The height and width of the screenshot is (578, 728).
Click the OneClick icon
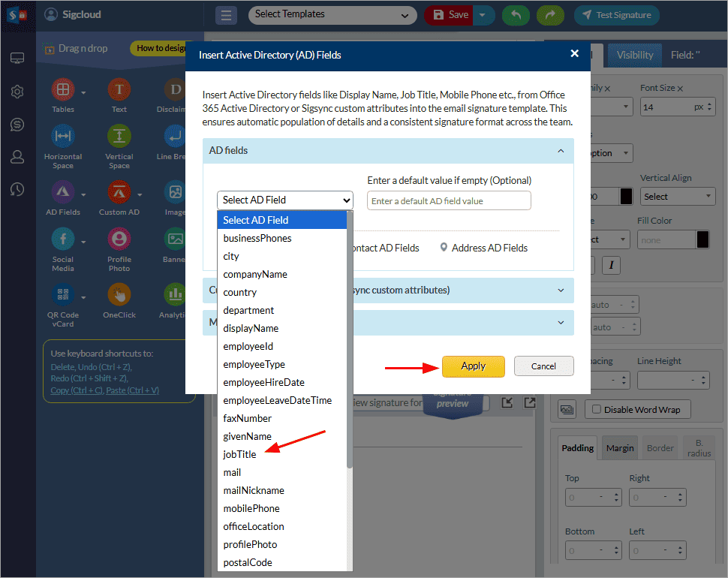tap(119, 294)
